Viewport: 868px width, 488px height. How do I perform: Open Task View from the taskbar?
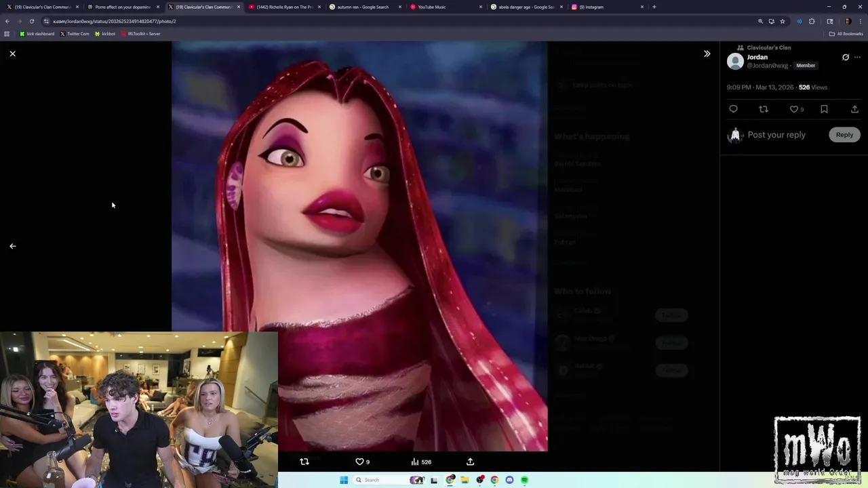[x=434, y=480]
